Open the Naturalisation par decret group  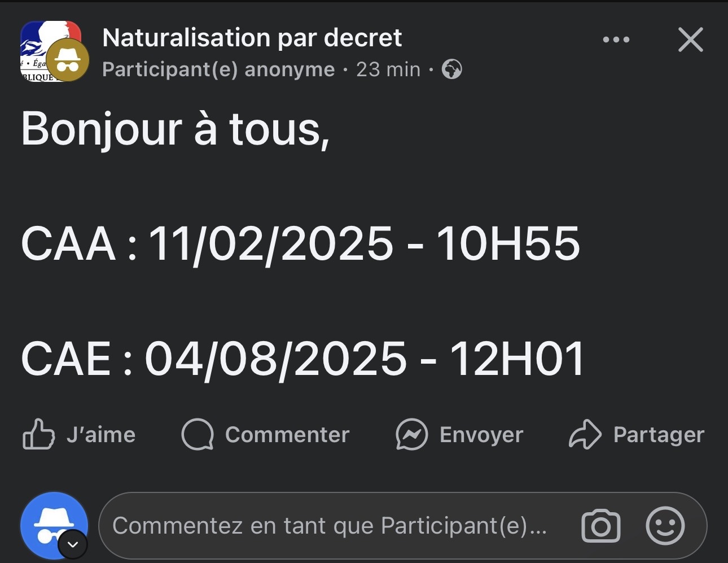click(252, 38)
